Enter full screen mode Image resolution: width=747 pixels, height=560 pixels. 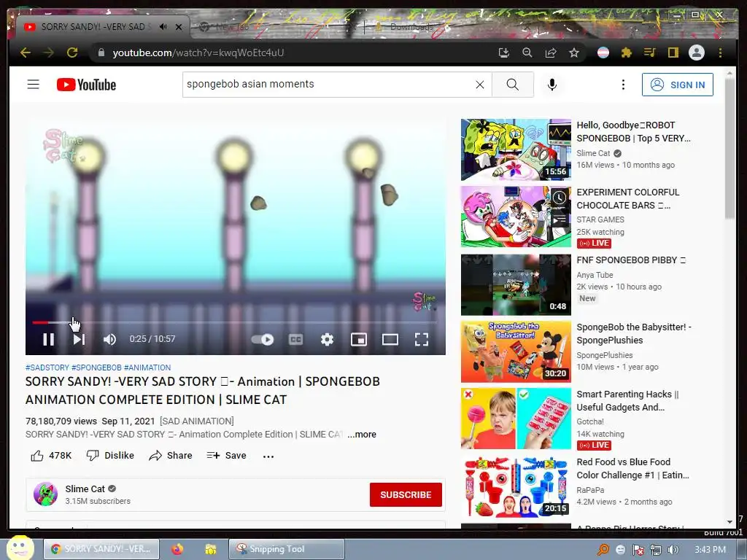point(422,340)
